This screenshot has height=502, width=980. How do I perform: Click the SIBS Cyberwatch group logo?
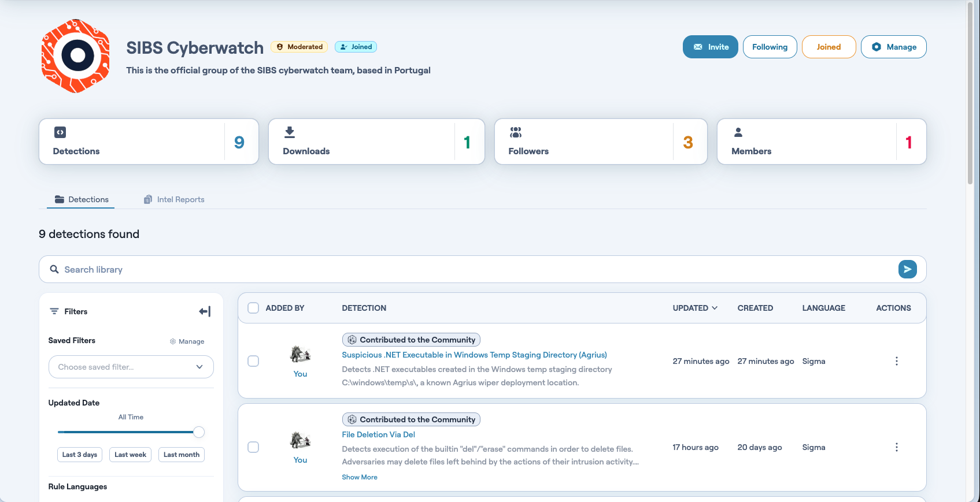(x=76, y=56)
